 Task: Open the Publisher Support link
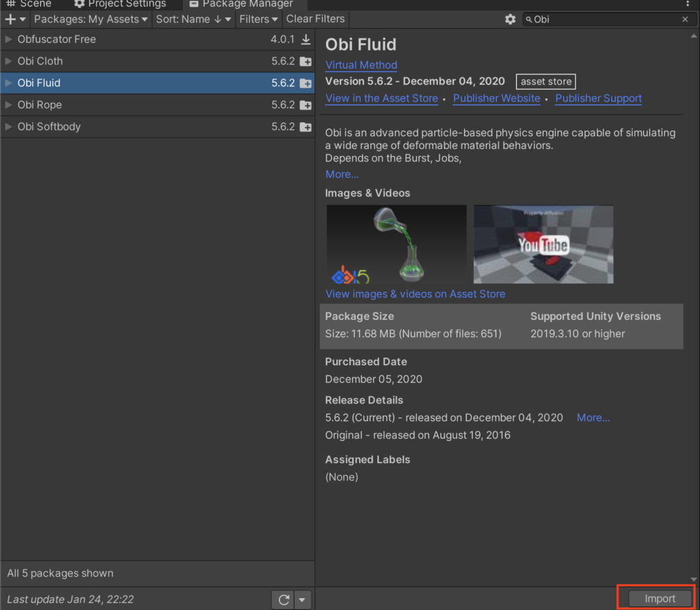tap(598, 98)
